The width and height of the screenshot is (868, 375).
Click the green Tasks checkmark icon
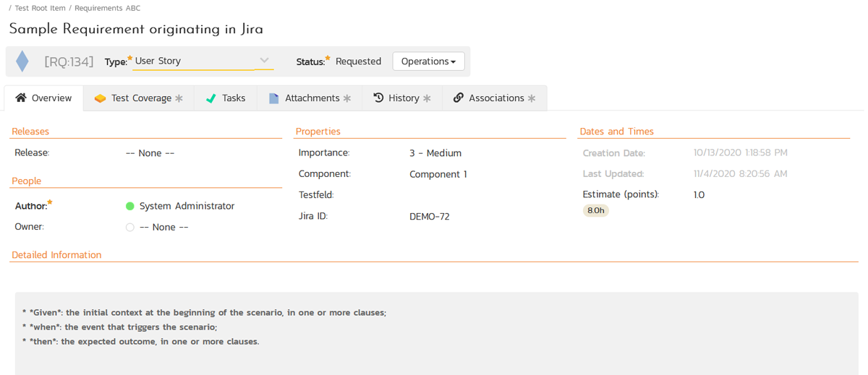click(x=210, y=98)
